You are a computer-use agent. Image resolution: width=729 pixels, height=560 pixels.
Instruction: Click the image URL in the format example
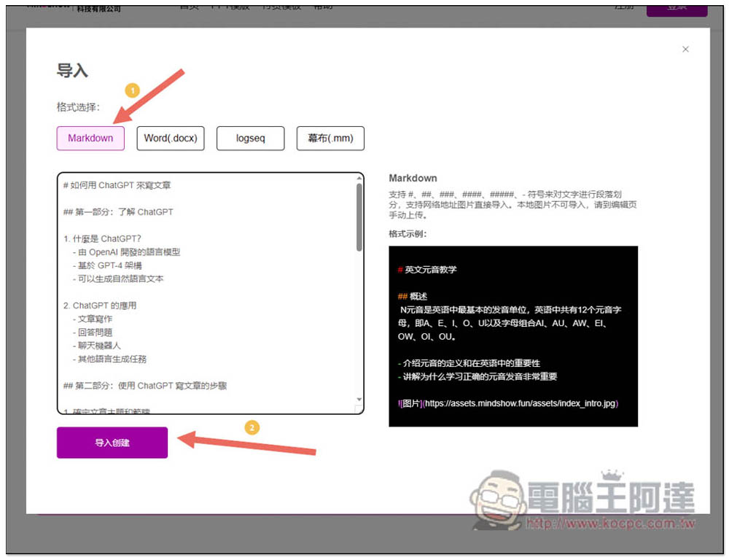pos(520,403)
